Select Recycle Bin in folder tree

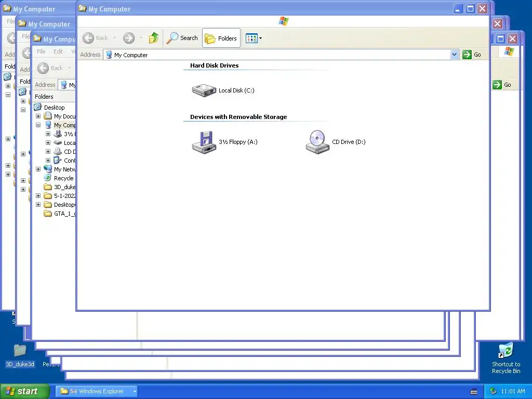tap(64, 178)
